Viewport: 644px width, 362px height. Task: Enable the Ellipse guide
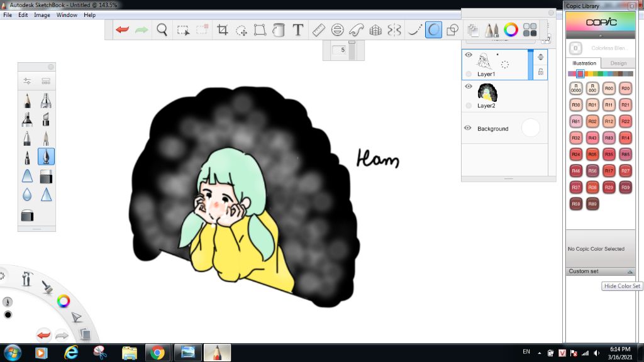point(337,30)
